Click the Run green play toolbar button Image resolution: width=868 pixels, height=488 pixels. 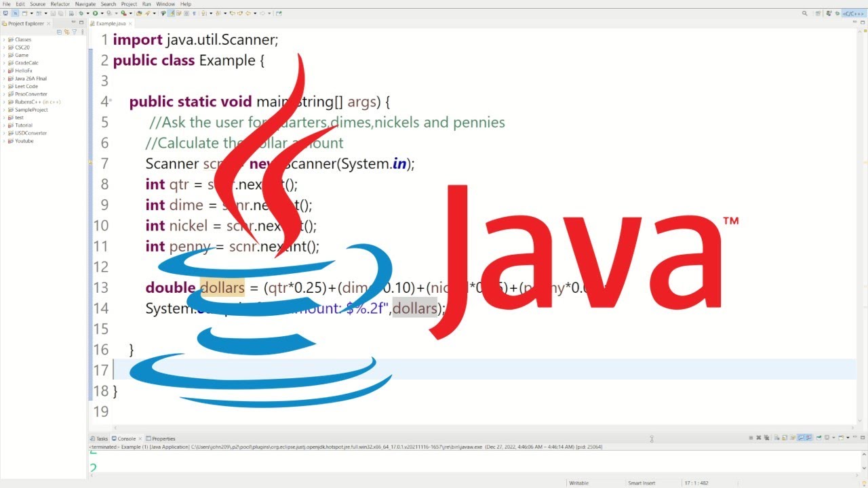tap(95, 13)
